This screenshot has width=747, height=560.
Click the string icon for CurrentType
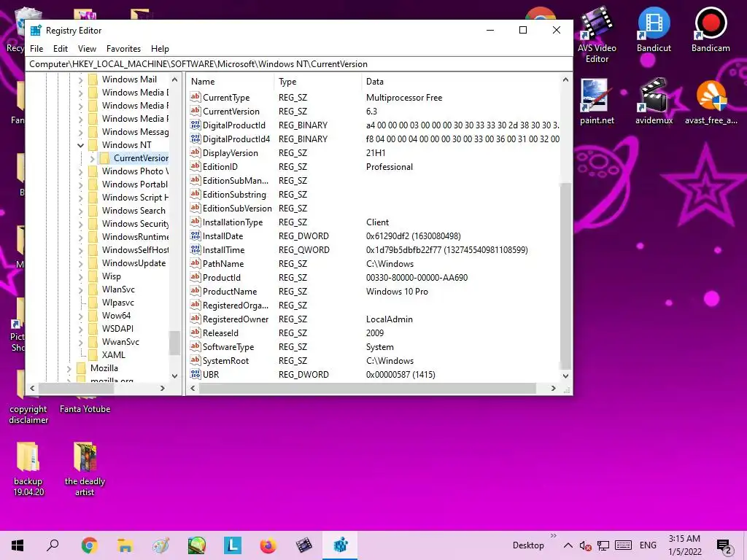coord(196,97)
